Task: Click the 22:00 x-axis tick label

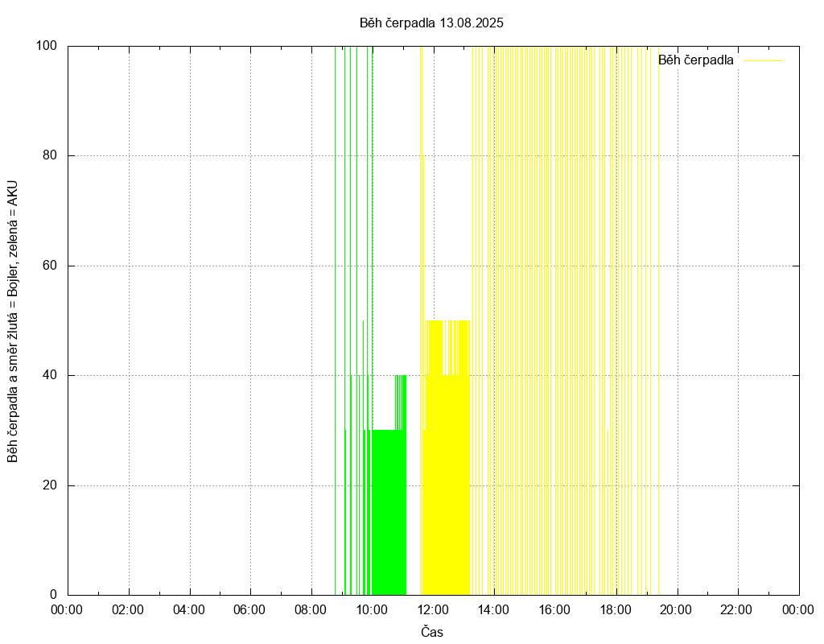Action: 736,610
